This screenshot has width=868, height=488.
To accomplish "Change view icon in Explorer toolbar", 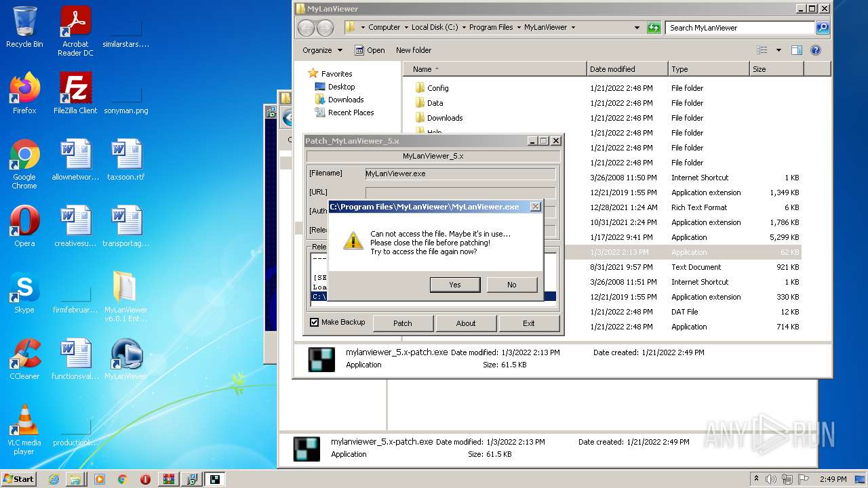I will point(762,50).
